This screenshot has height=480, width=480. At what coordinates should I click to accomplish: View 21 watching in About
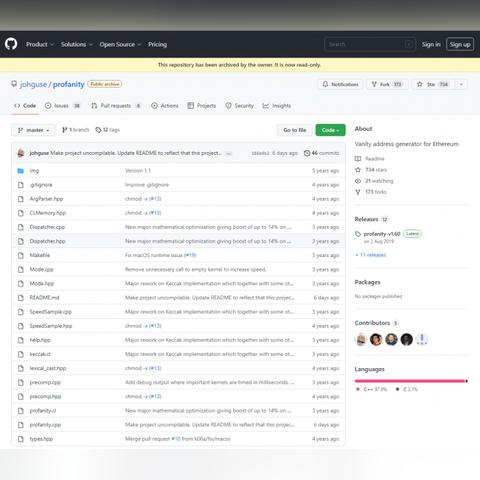pos(374,181)
